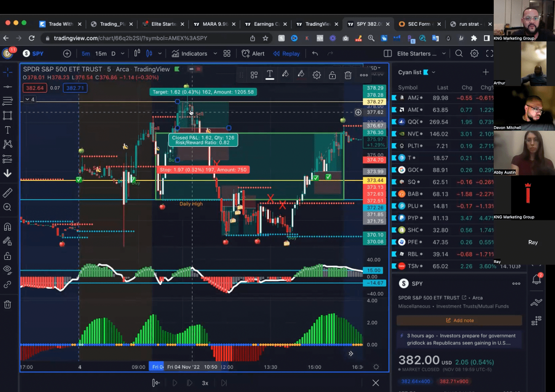Switch to the MARA 9.96 browser tab
This screenshot has height=392, width=555.
coord(215,24)
